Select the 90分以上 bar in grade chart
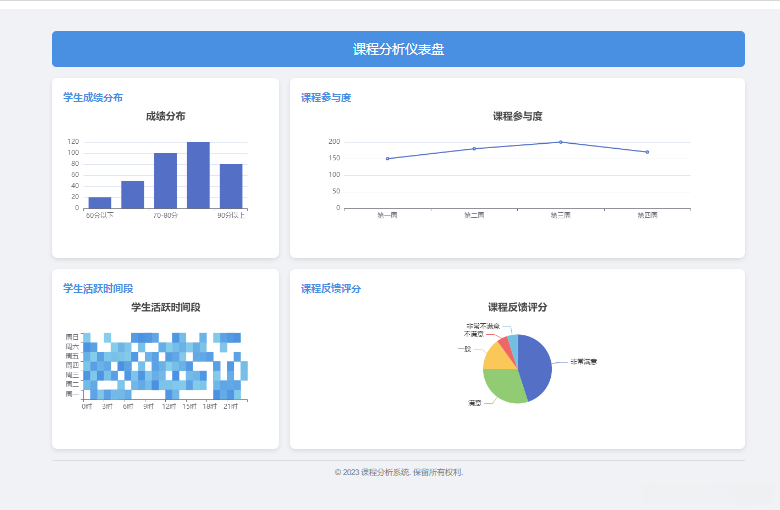 (x=231, y=186)
